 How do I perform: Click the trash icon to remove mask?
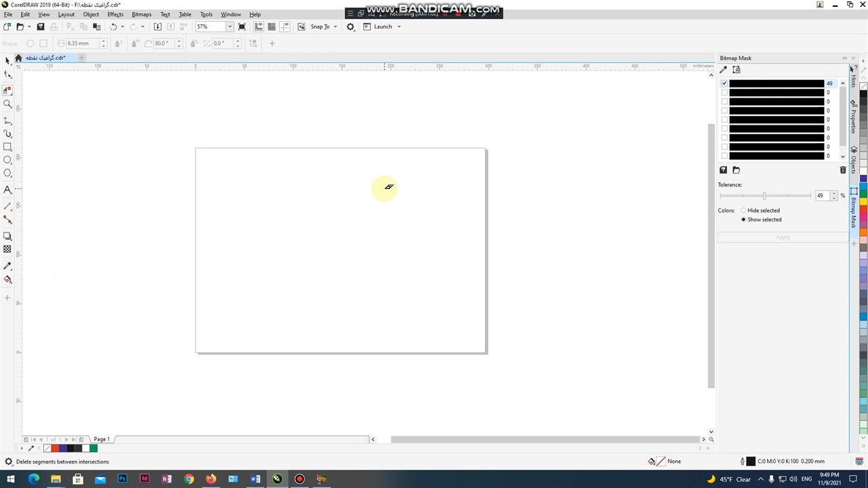843,170
